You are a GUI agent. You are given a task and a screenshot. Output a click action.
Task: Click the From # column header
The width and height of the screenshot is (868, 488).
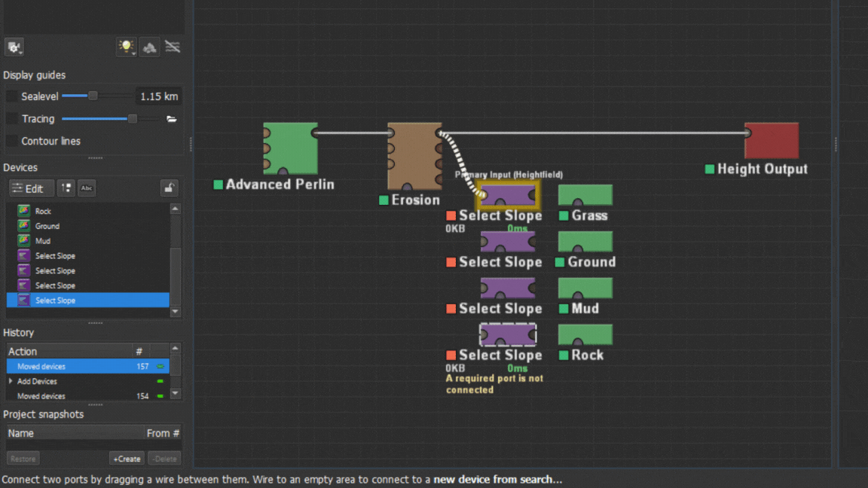(163, 433)
